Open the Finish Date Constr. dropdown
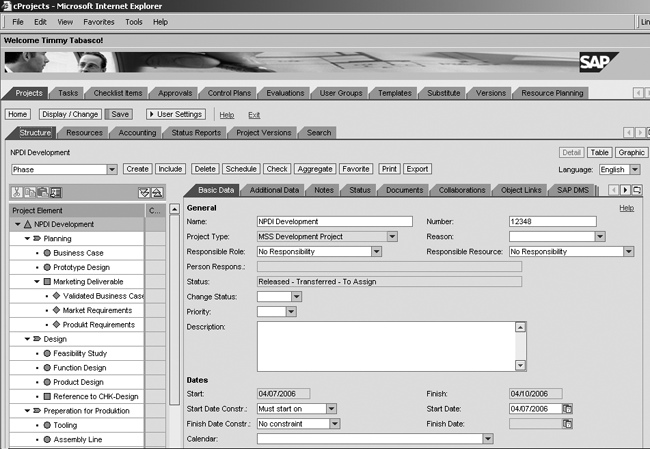Screen dimensions: 650x449 click(335, 424)
